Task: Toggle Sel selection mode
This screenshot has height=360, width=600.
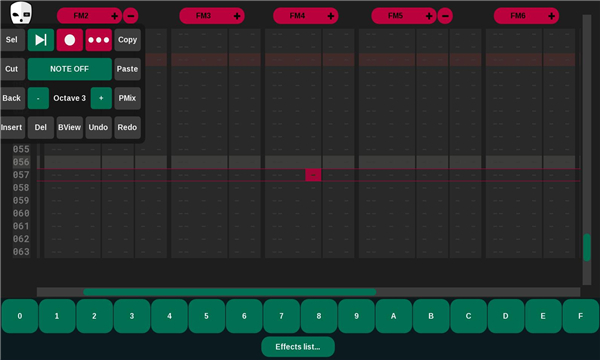Action: pos(11,40)
